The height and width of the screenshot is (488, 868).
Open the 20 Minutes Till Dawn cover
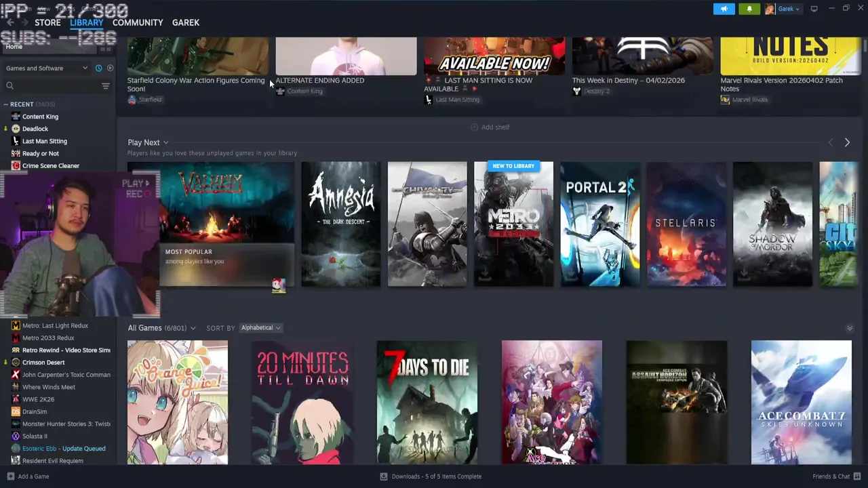click(302, 403)
